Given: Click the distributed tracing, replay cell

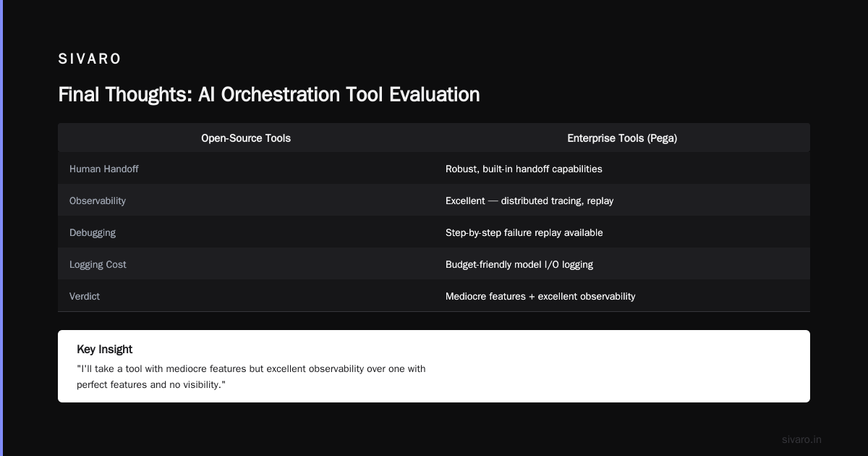Looking at the screenshot, I should 529,200.
